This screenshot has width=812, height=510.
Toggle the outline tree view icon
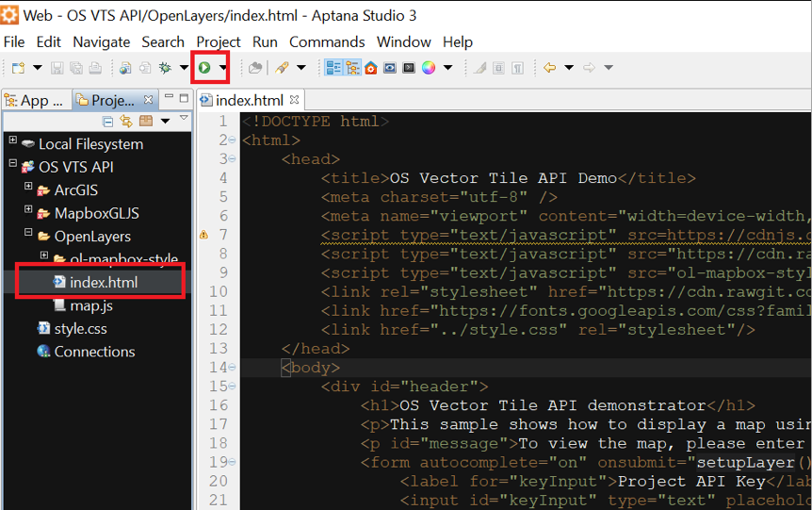tap(352, 68)
